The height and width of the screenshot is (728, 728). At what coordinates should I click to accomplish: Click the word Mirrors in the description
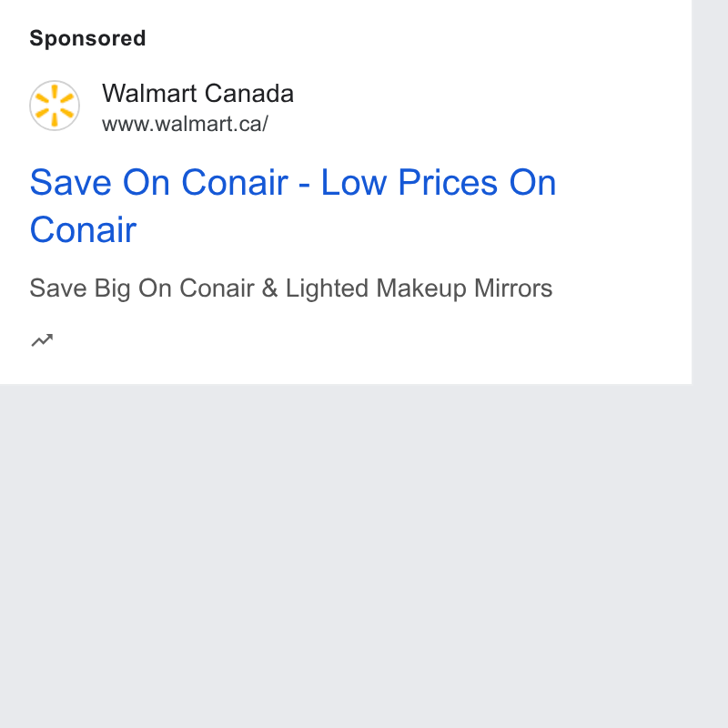513,288
